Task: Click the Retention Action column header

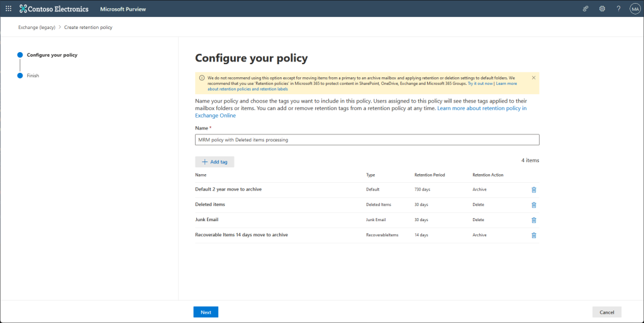Action: pyautogui.click(x=488, y=175)
